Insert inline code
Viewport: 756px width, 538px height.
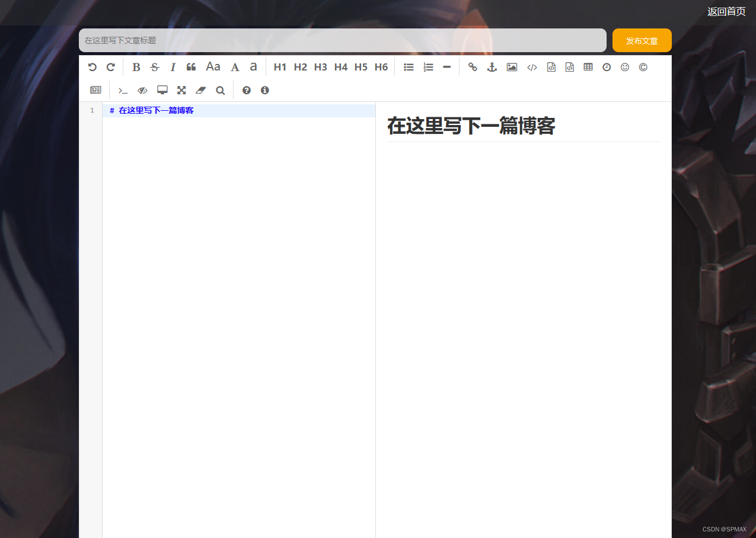coord(532,67)
